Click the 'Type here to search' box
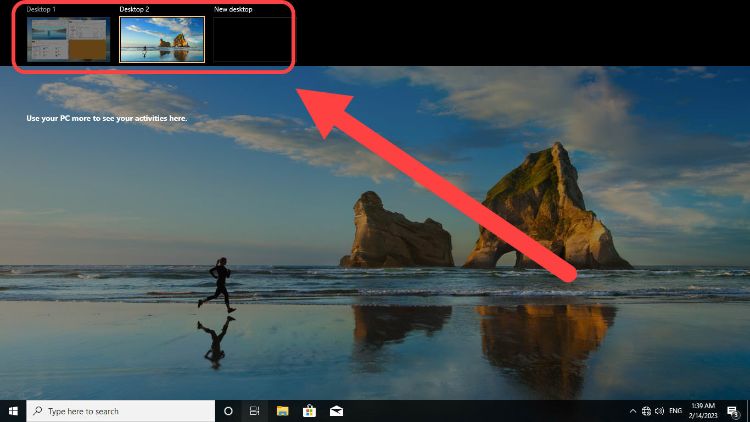Image resolution: width=750 pixels, height=422 pixels. [x=120, y=411]
